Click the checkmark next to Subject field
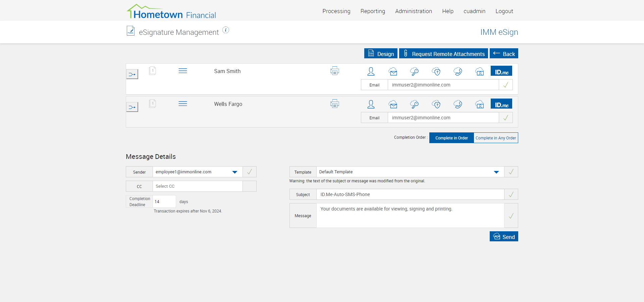 (511, 194)
